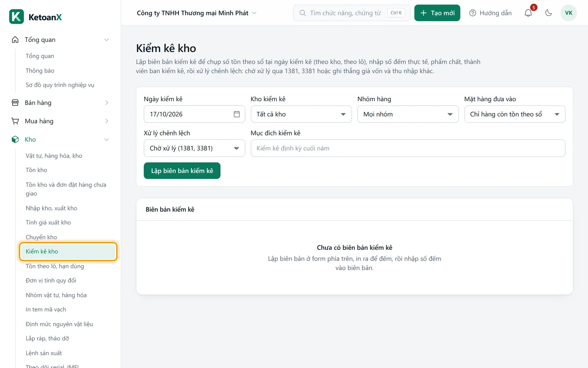Viewport: 588px width, 368px height.
Task: Open Tổng quan submenu item
Action: (x=40, y=56)
